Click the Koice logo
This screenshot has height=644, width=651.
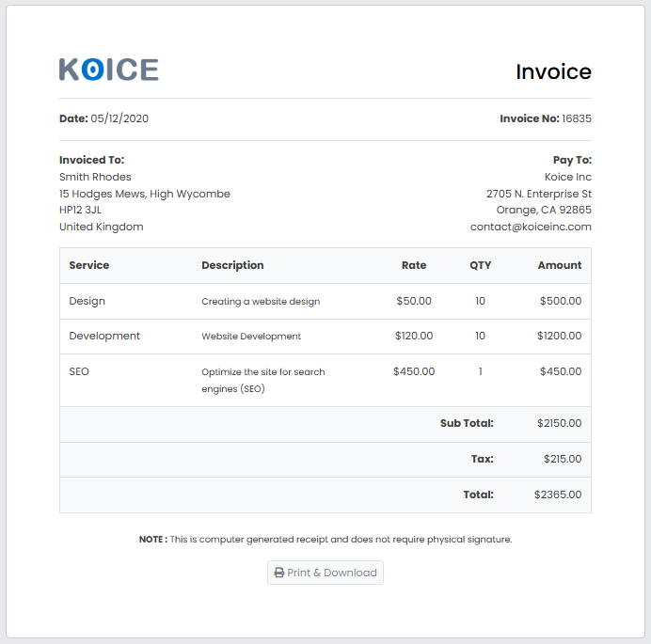click(108, 70)
